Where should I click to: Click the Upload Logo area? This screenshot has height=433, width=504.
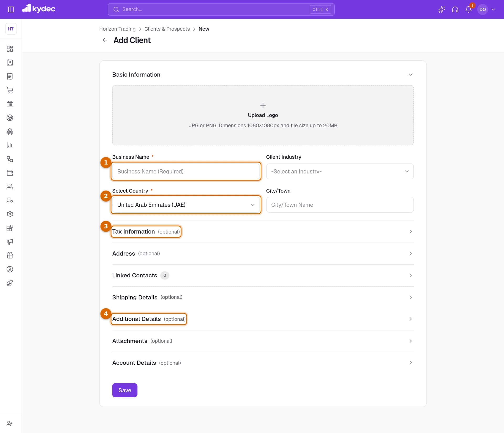tap(263, 115)
